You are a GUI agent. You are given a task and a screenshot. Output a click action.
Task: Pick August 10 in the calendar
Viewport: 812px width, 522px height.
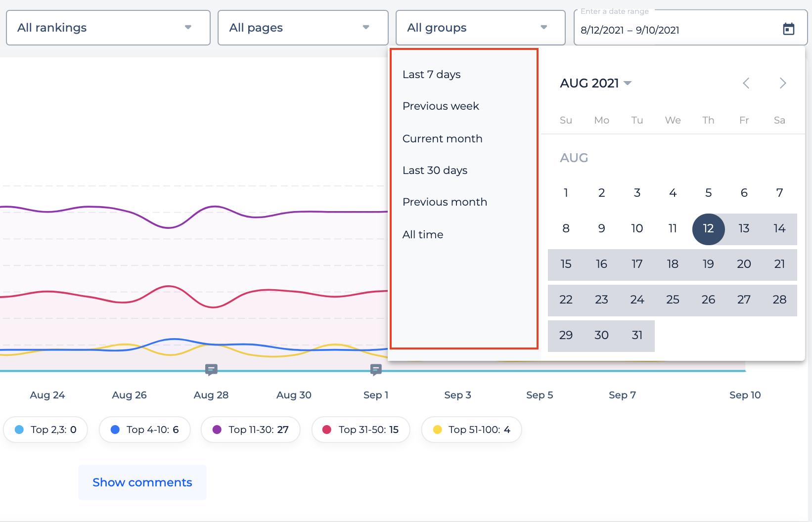coord(637,228)
